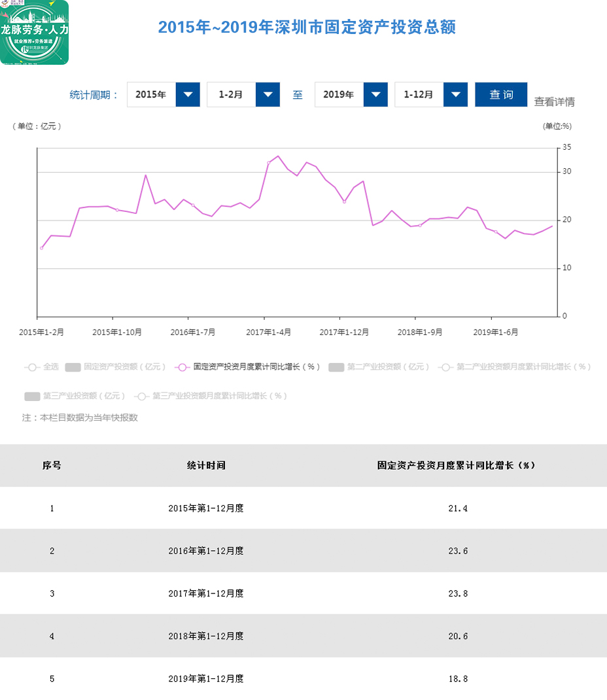
Task: Select the 2017年第1-12月度 table row
Action: (x=206, y=593)
